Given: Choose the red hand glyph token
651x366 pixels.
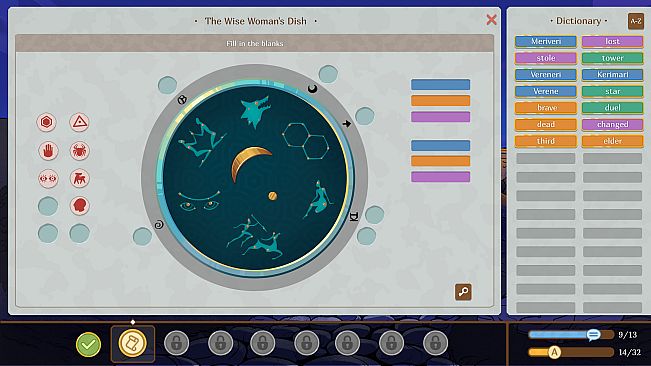Looking at the screenshot, I should (x=48, y=151).
